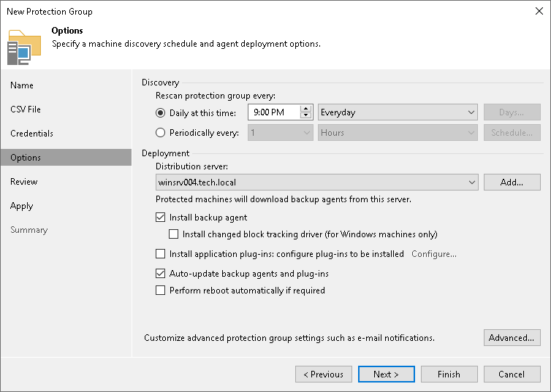Open the Hours unit dropdown
Screen dimensions: 551x392
[398, 133]
